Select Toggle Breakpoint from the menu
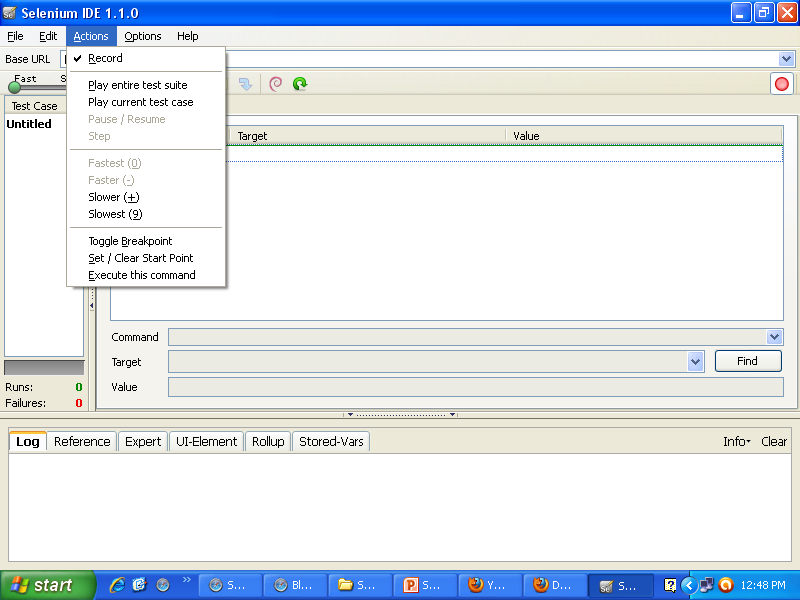The height and width of the screenshot is (600, 800). point(130,241)
